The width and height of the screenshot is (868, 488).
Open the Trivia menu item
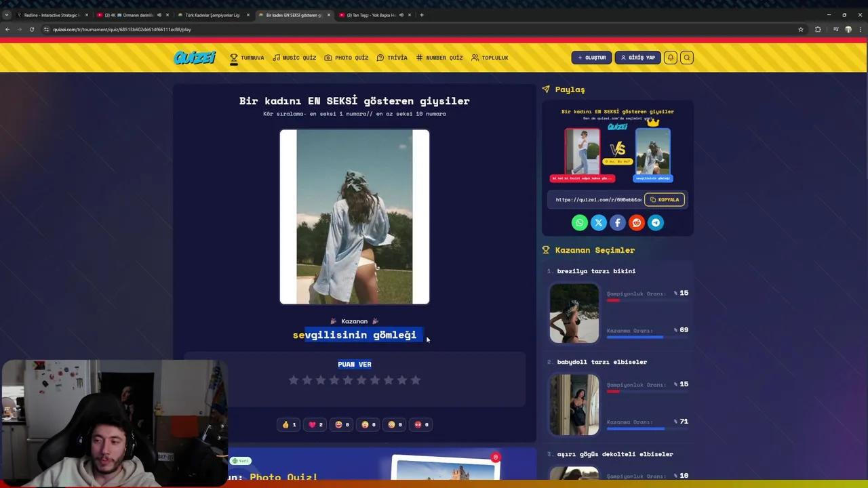(392, 58)
